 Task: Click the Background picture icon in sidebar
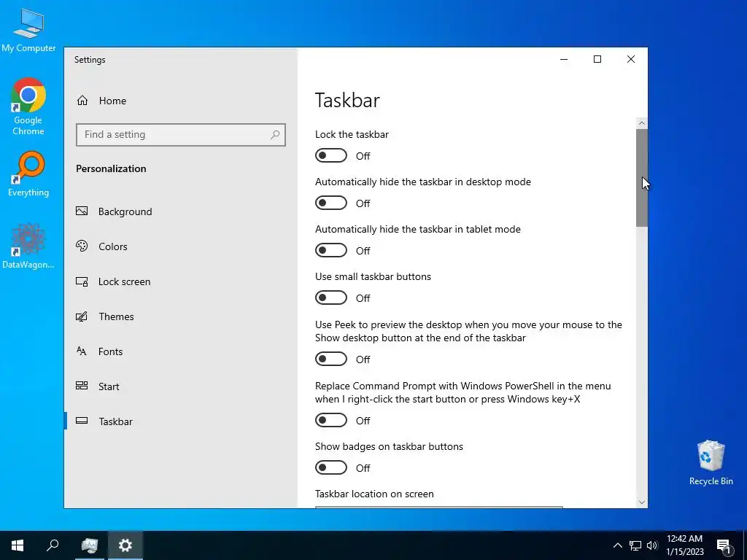click(x=82, y=211)
